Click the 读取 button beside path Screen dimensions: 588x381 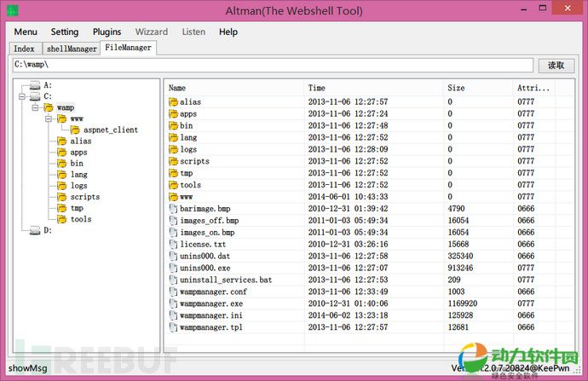coord(556,65)
